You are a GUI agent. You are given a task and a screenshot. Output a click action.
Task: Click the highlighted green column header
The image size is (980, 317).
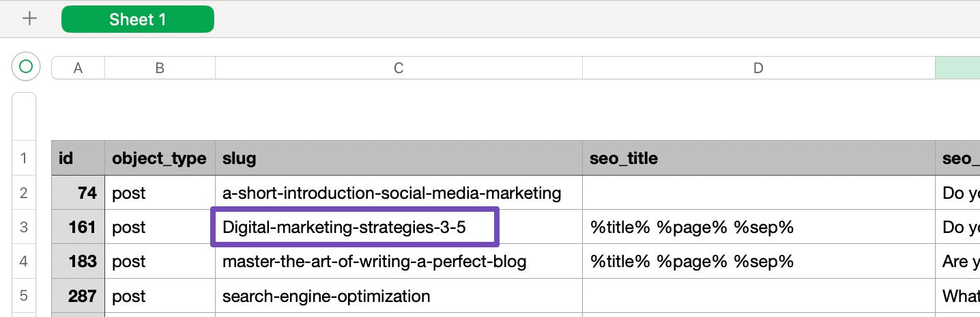(x=957, y=68)
